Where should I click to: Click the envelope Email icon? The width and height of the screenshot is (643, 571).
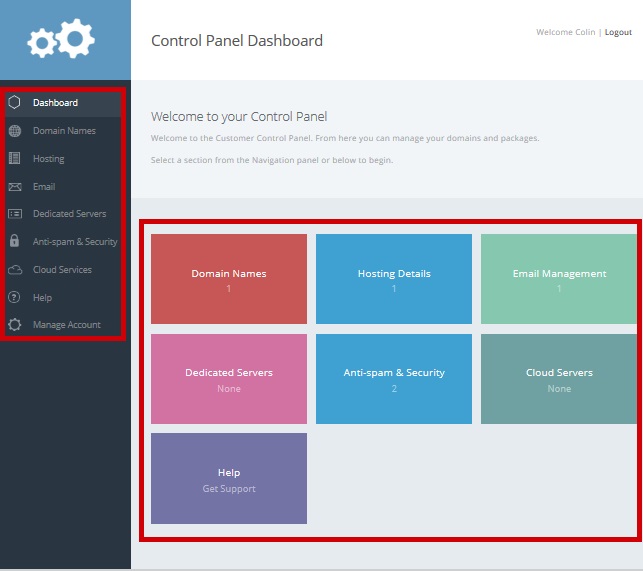coord(14,186)
